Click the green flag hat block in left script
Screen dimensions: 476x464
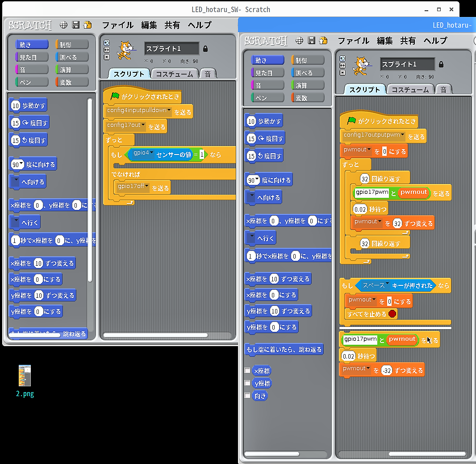[142, 96]
